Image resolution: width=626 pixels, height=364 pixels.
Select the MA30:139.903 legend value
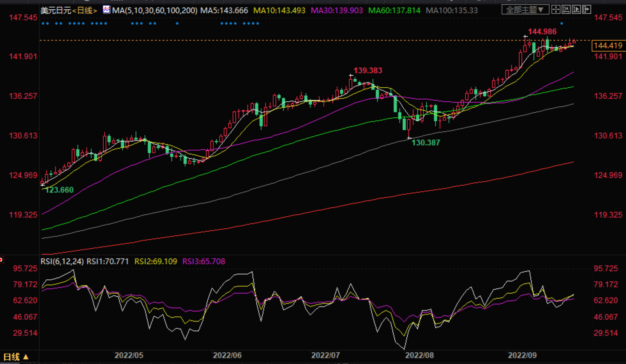(337, 10)
